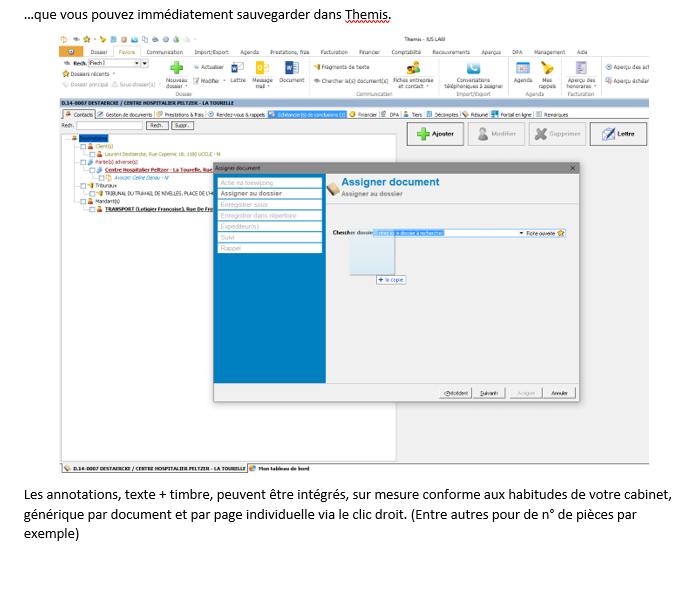Click the Aperçu échéancier item
Image resolution: width=698 pixels, height=589 pixels.
point(627,81)
